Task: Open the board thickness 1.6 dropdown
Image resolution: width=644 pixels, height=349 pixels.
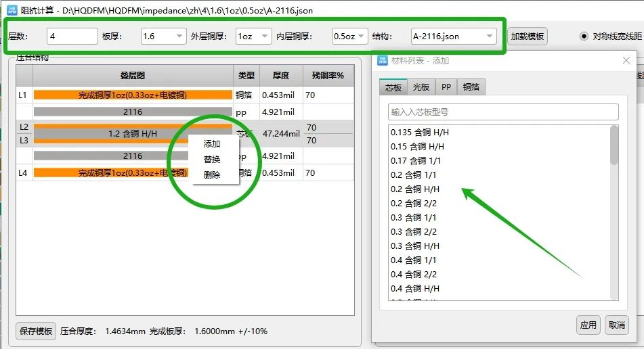Action: (163, 36)
